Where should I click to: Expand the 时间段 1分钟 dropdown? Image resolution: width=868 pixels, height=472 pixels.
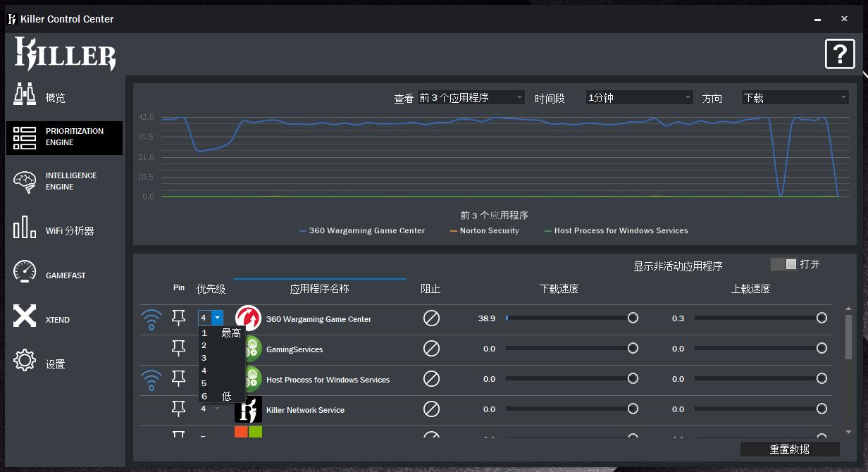(x=640, y=98)
